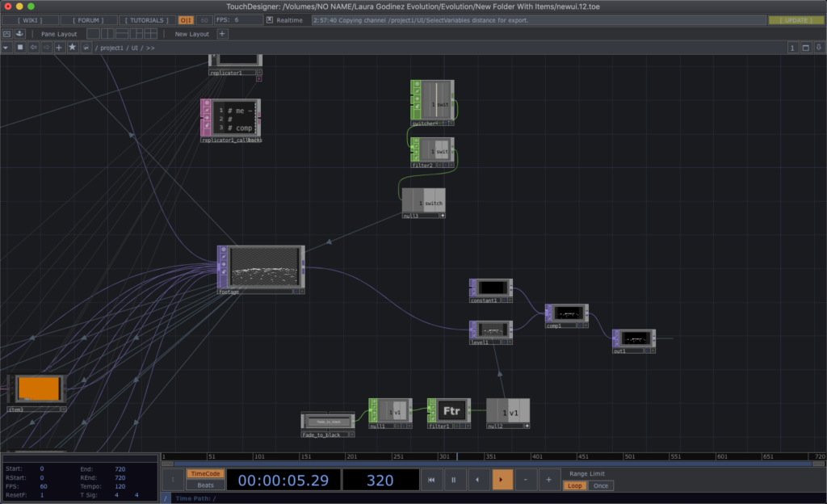Switch the display to Beats
The width and height of the screenshot is (827, 504).
[x=205, y=485]
